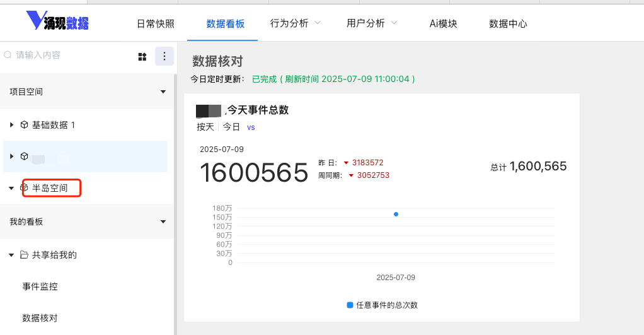Viewport: 644px width, 335px height.
Task: Click the 昨日 down-arrow indicator
Action: (x=346, y=163)
